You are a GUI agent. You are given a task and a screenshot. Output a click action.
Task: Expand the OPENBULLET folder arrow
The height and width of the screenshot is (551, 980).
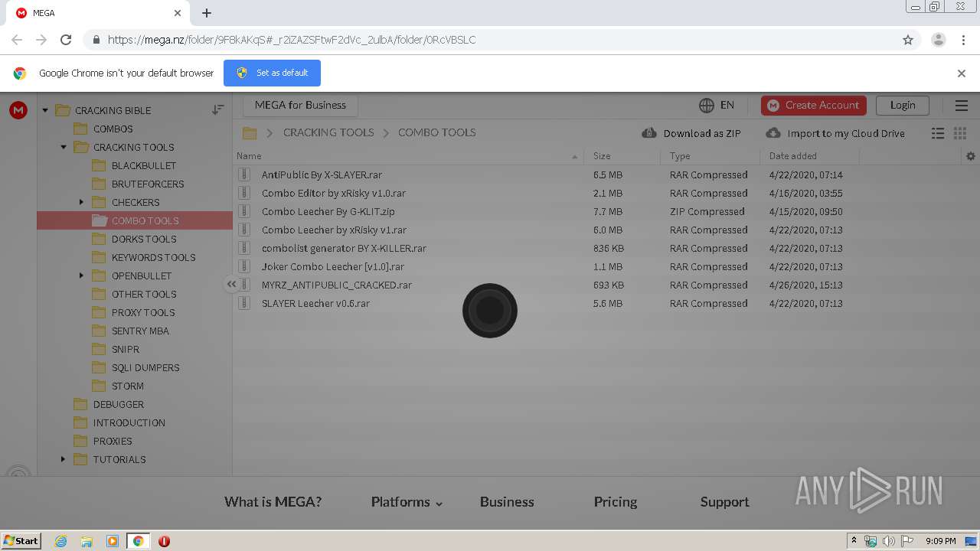click(x=82, y=275)
